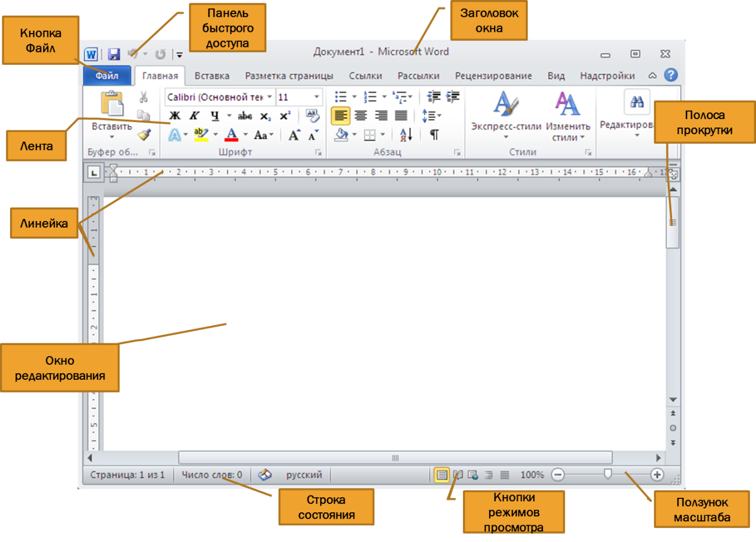
Task: Cut selection with scissors icon
Action: pos(144,97)
